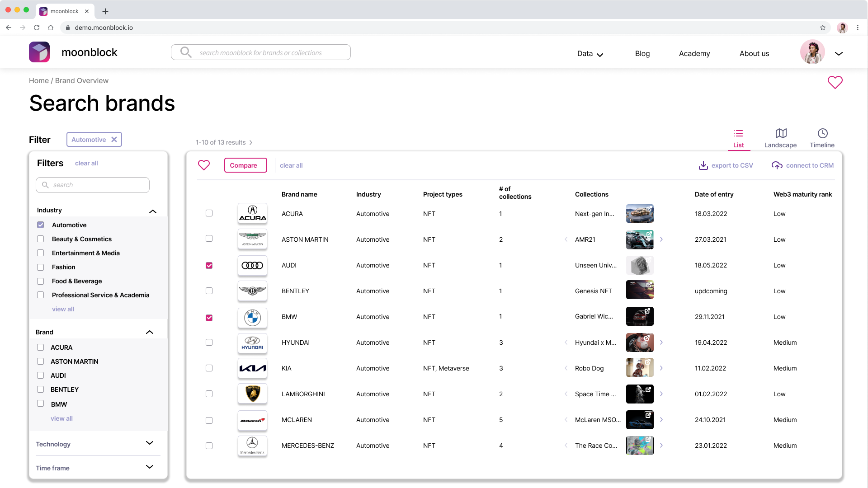Check the Beauty & Cosmetics industry filter
868x488 pixels.
(x=41, y=239)
